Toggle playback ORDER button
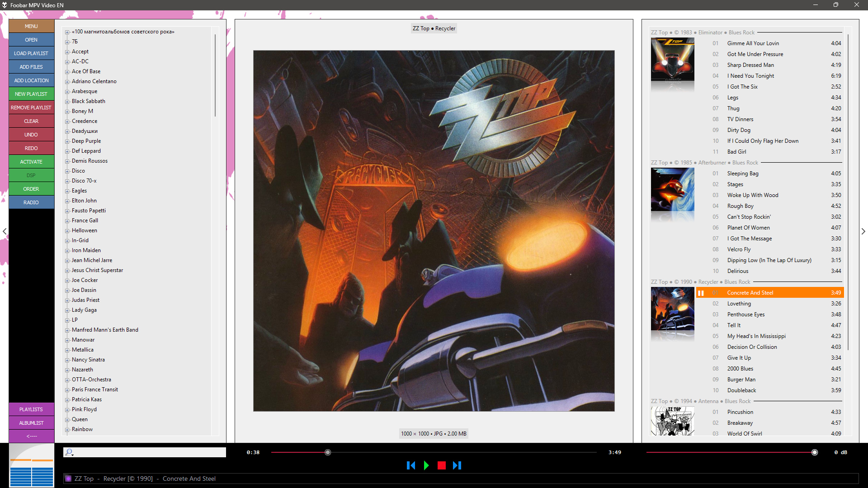Viewport: 868px width, 488px height. [31, 189]
